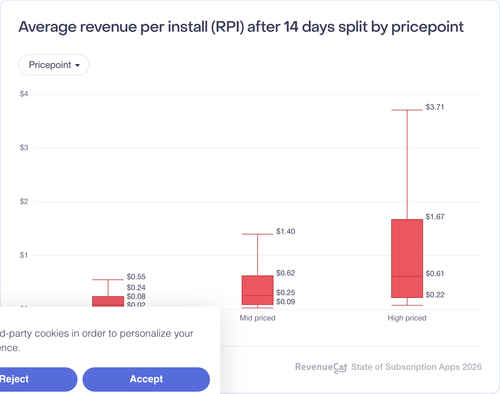Select the High priced box plot bar

pyautogui.click(x=407, y=258)
